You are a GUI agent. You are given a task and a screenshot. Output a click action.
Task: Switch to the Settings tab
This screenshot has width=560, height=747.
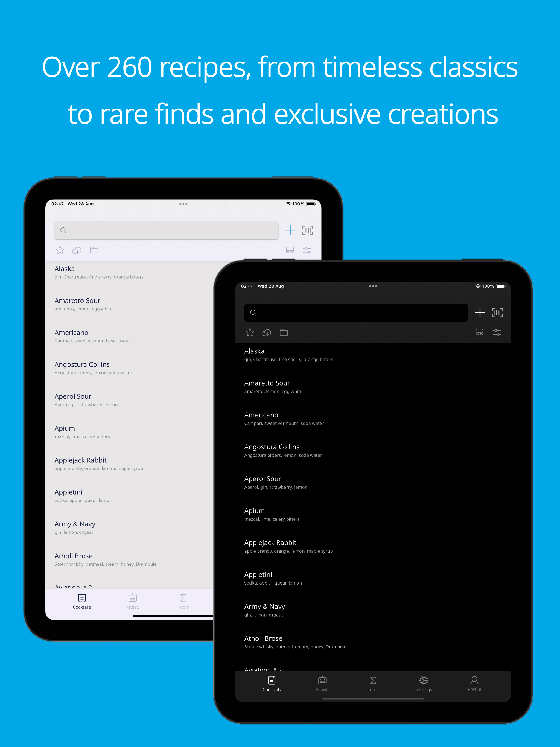tap(424, 684)
